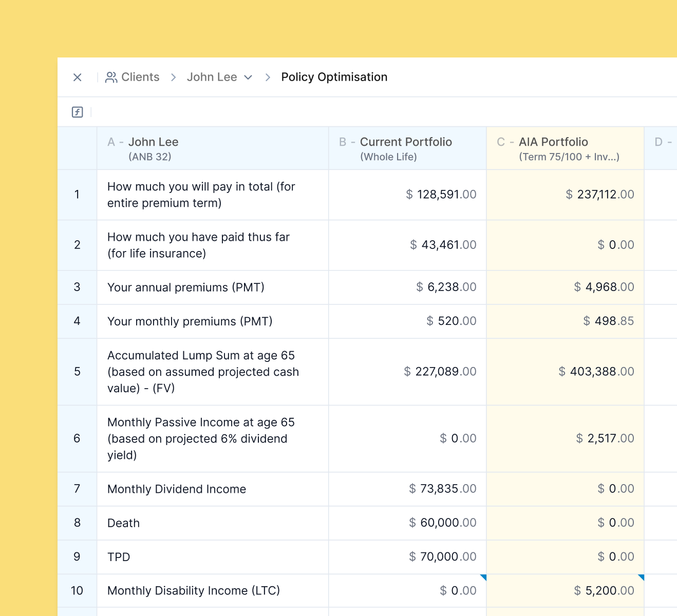Click the Clients people icon
The image size is (677, 616).
pos(111,77)
